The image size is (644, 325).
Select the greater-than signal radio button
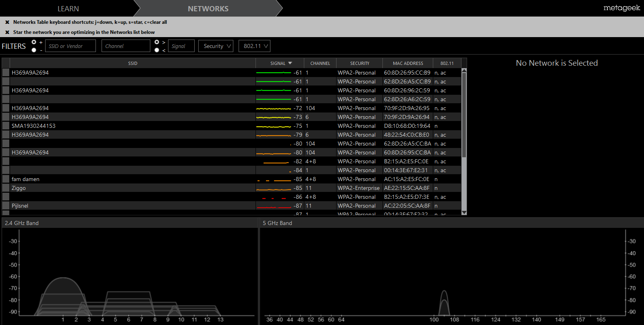[x=157, y=42]
